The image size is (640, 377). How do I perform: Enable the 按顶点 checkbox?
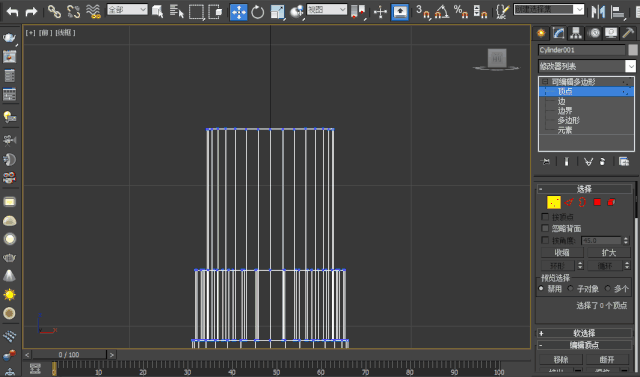pyautogui.click(x=545, y=216)
